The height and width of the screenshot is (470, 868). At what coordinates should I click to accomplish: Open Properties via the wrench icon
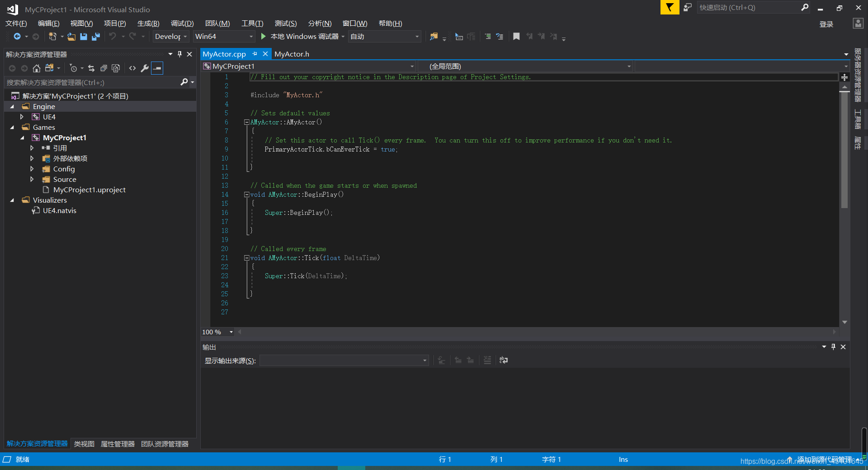point(145,68)
